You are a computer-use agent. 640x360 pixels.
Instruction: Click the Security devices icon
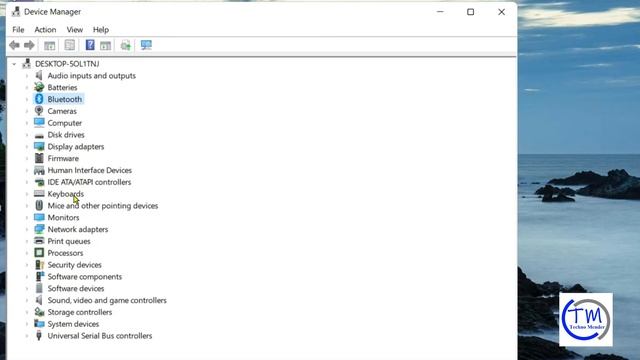tap(39, 264)
